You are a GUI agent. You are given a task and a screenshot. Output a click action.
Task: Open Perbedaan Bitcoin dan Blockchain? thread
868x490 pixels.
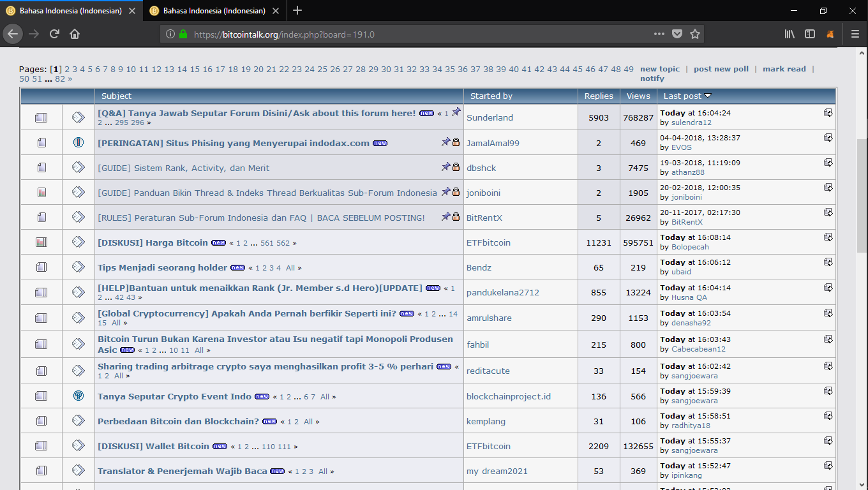[x=178, y=421]
